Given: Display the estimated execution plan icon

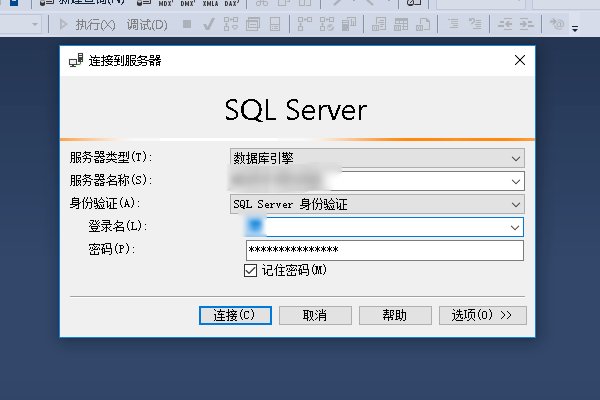Looking at the screenshot, I should click(231, 24).
